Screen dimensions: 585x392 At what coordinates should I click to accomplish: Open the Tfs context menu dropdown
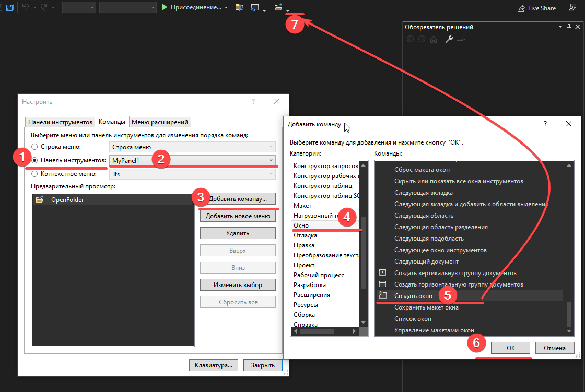click(x=270, y=173)
